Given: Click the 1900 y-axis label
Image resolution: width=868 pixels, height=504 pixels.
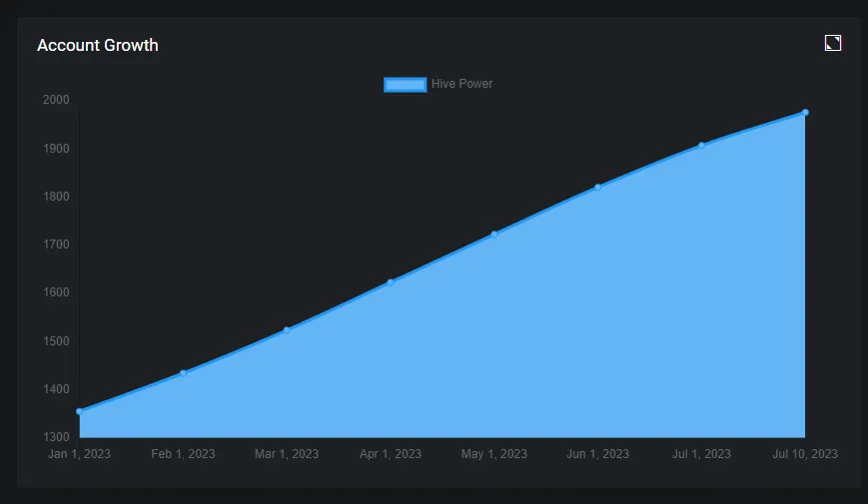Looking at the screenshot, I should pos(56,149).
